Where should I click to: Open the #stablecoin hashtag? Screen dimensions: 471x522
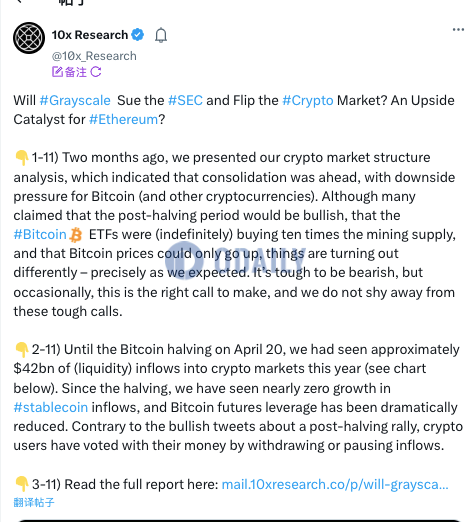click(51, 407)
